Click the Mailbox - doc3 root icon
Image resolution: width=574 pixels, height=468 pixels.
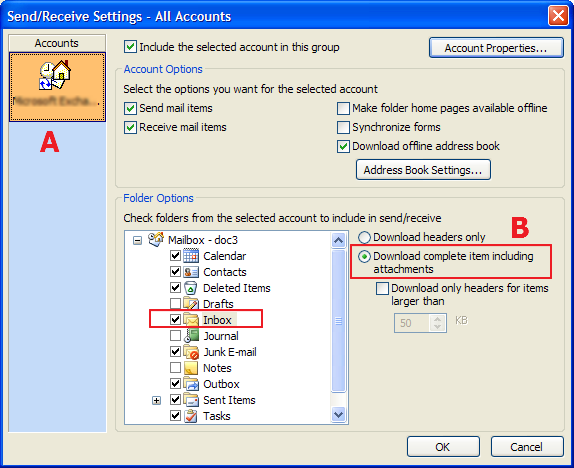click(156, 239)
